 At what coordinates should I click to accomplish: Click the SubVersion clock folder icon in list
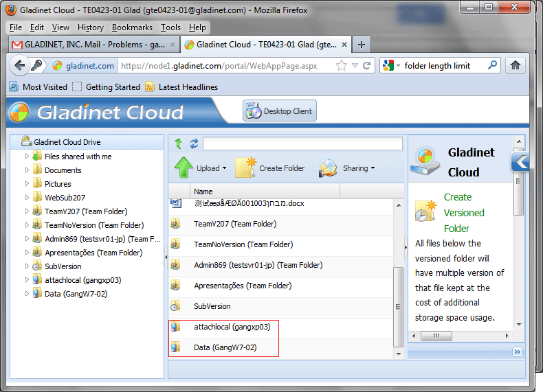(175, 306)
